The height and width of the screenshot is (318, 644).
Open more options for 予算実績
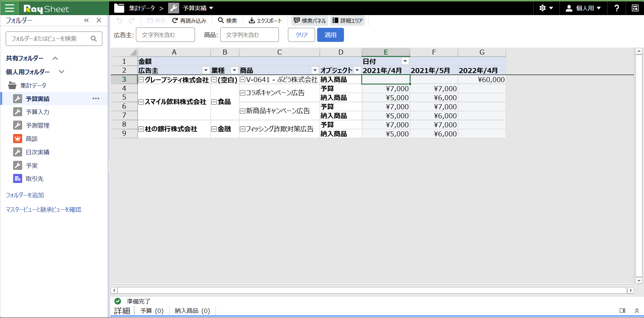(96, 99)
